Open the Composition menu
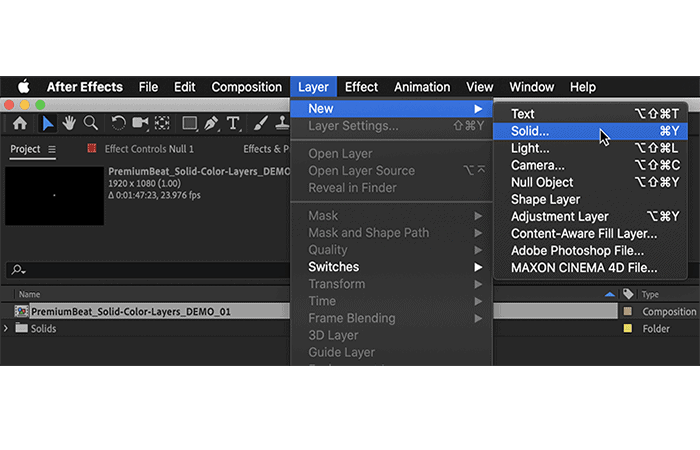The width and height of the screenshot is (700, 450). (x=246, y=87)
